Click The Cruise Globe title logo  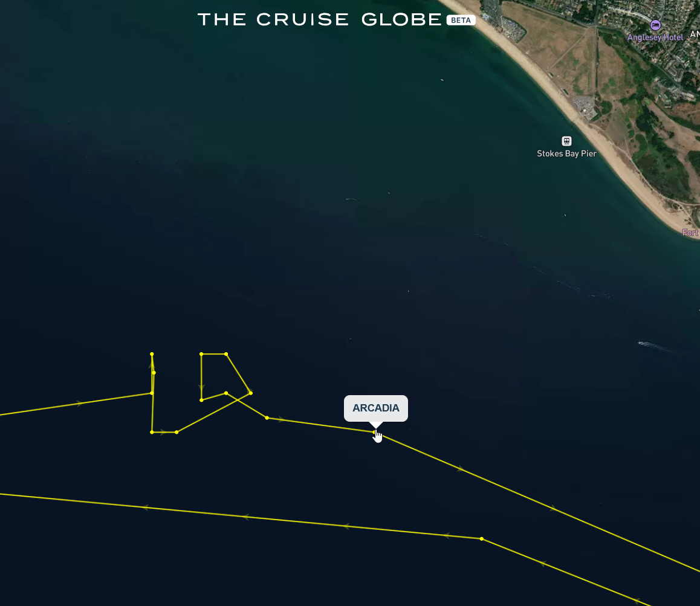(320, 19)
